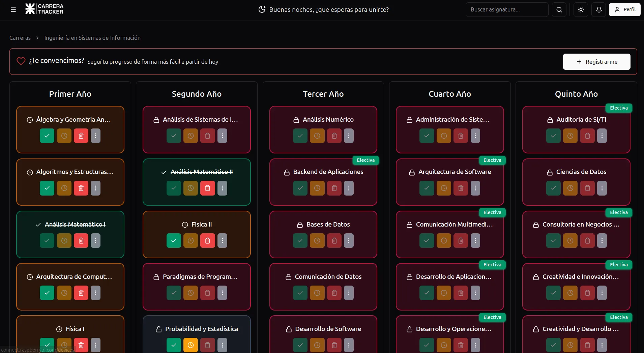644x353 pixels.
Task: Open more options for Análisis Matemático I
Action: pyautogui.click(x=95, y=241)
